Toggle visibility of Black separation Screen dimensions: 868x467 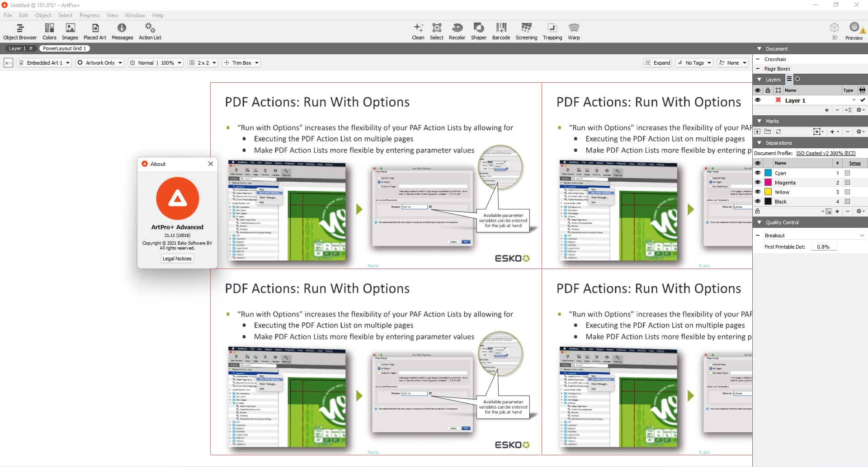click(x=758, y=201)
